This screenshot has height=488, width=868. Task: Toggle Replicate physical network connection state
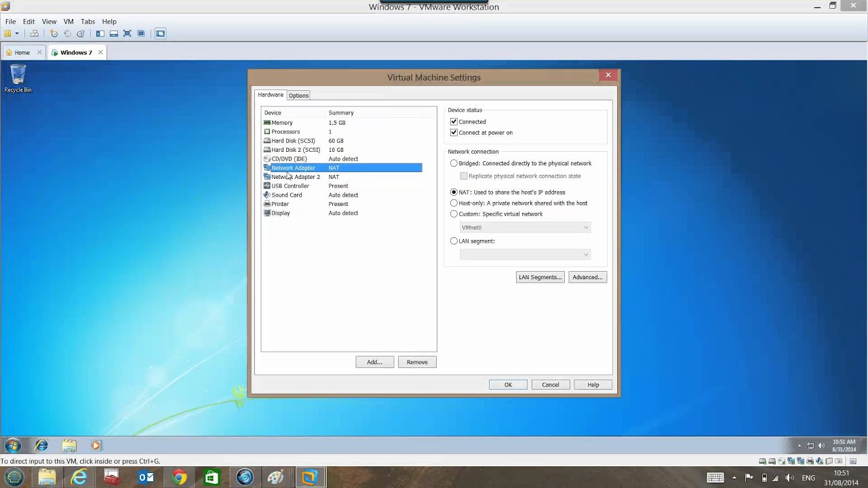point(464,176)
